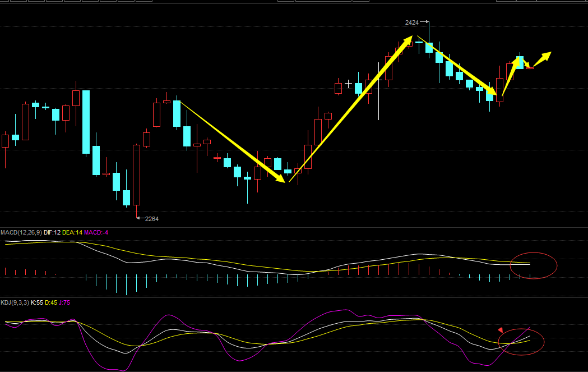Click the magenta MACD:-4 label
The image size is (588, 372).
pyautogui.click(x=96, y=232)
